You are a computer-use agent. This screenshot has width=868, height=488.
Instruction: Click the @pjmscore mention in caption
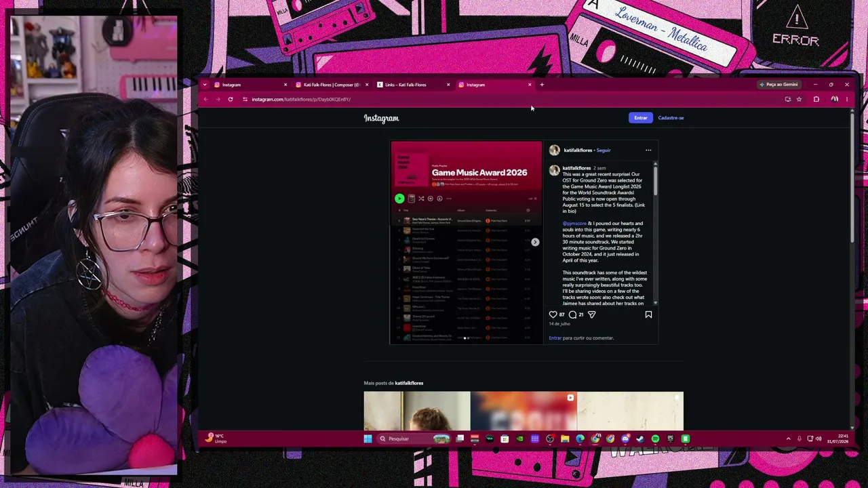[574, 224]
